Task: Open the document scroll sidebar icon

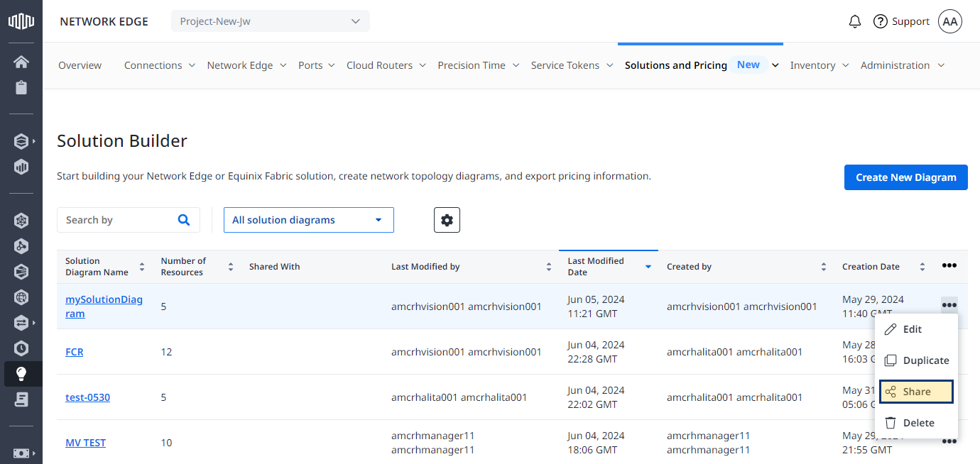Action: point(21,399)
